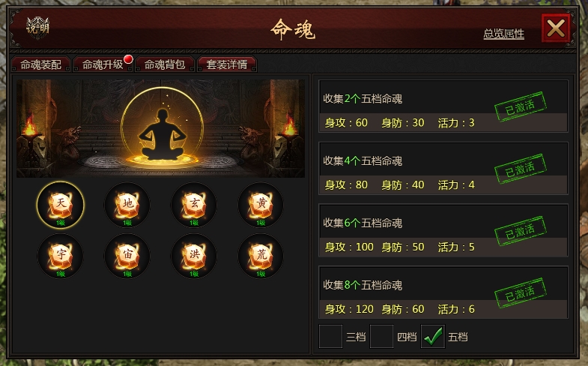The height and width of the screenshot is (366, 588).
Task: Click the meditating figure in golden circle
Action: coord(163,128)
